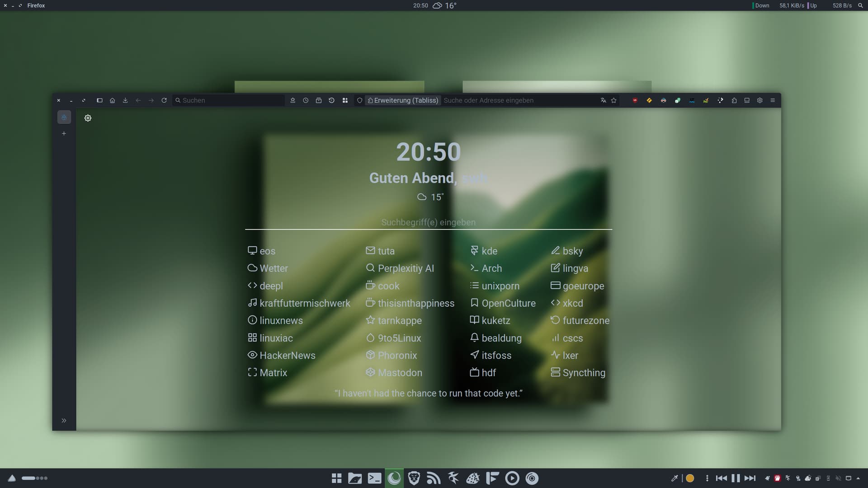This screenshot has width=868, height=488.
Task: Open the downloads toolbar icon
Action: 125,100
